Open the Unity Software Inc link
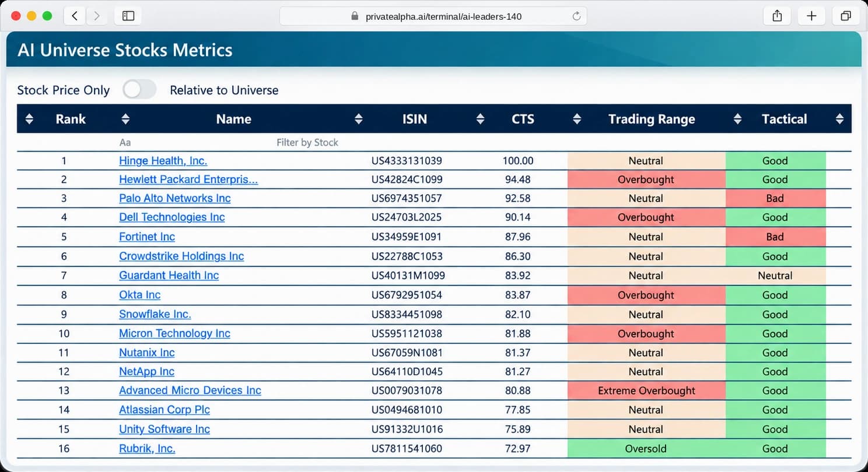Viewport: 868px width, 472px height. point(164,429)
